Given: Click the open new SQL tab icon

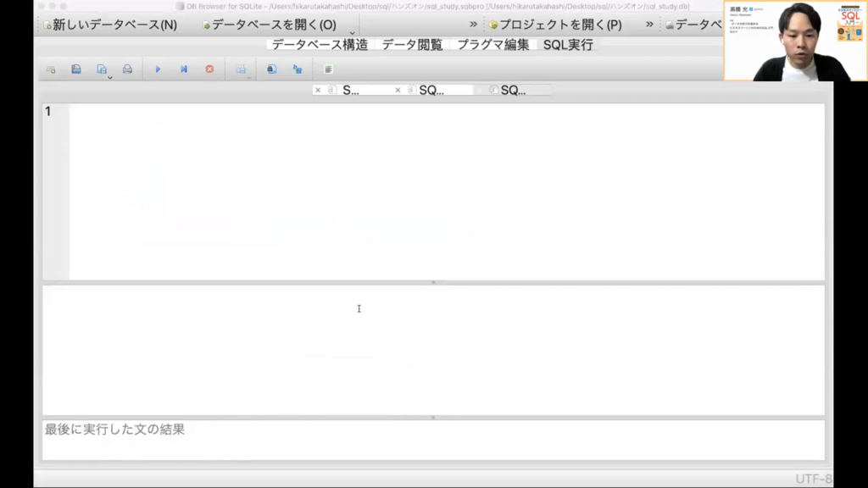Looking at the screenshot, I should click(51, 69).
